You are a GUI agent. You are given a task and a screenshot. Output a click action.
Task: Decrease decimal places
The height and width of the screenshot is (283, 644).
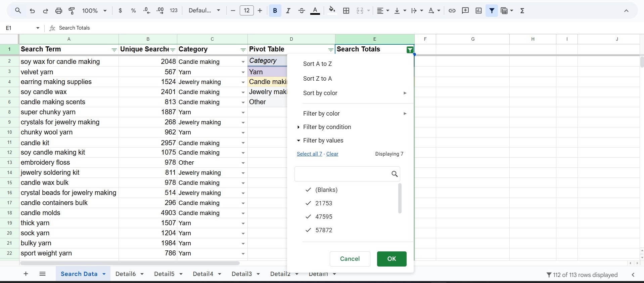147,11
